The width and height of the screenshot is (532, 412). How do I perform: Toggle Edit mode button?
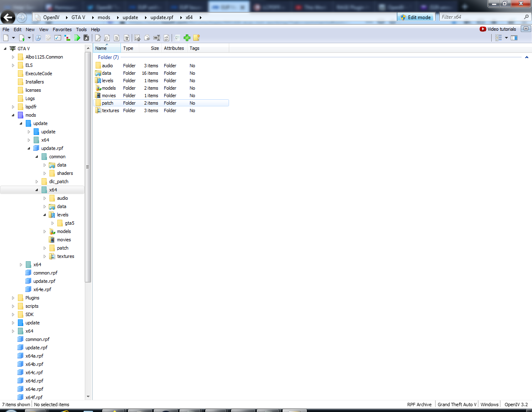pos(416,17)
